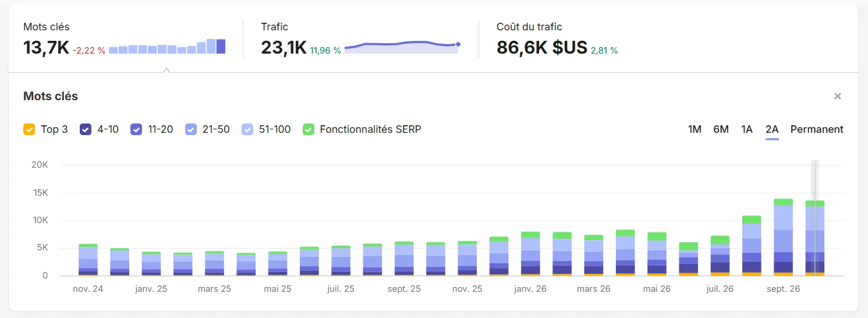The height and width of the screenshot is (318, 868).
Task: Toggle the 51-100 positions checkbox
Action: click(x=247, y=129)
